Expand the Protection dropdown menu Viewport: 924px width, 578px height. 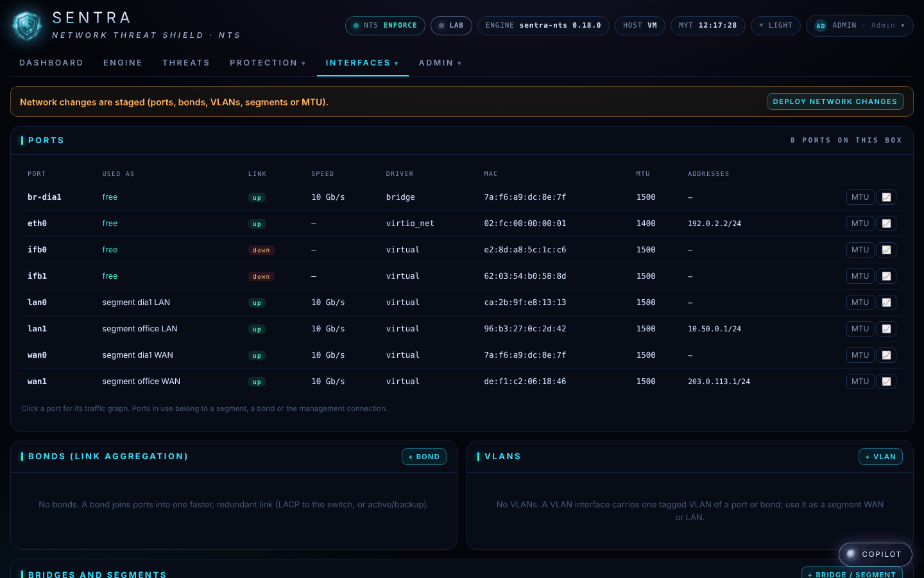(268, 63)
